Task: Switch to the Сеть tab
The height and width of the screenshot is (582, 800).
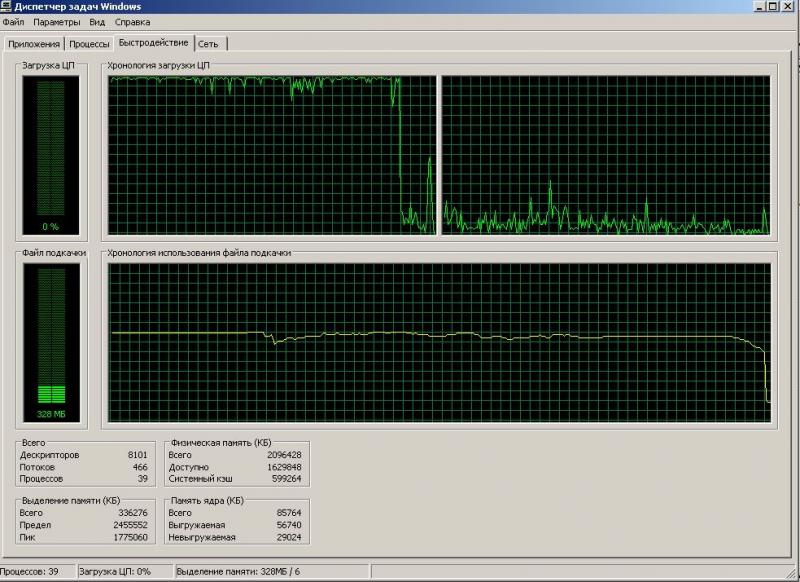Action: click(x=208, y=44)
